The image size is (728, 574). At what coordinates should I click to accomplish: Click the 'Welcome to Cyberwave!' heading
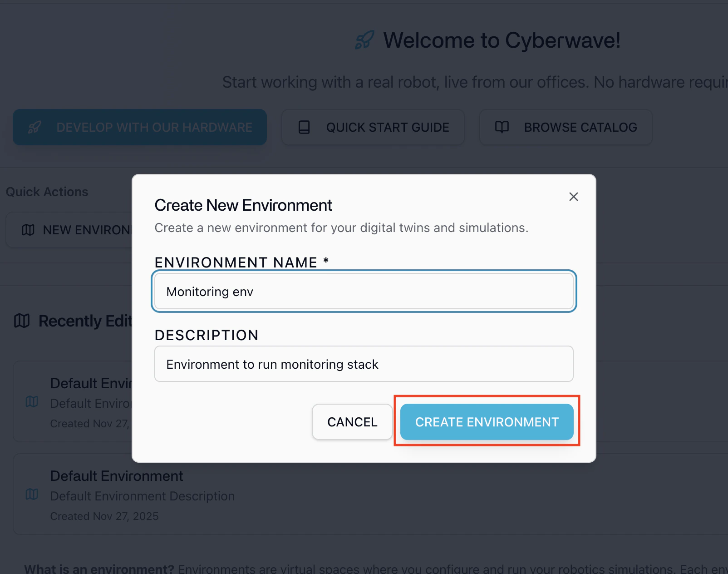click(x=502, y=40)
